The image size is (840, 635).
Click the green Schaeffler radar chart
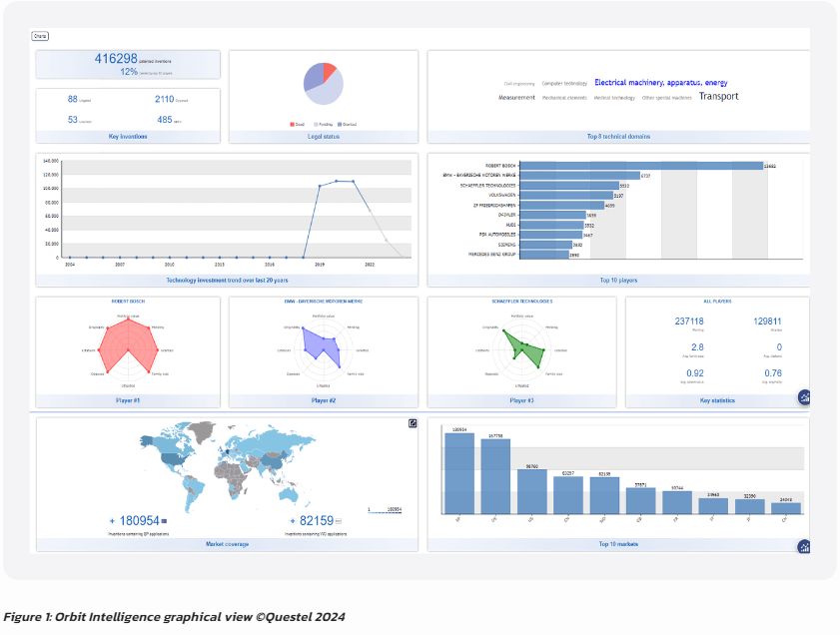[x=524, y=349]
